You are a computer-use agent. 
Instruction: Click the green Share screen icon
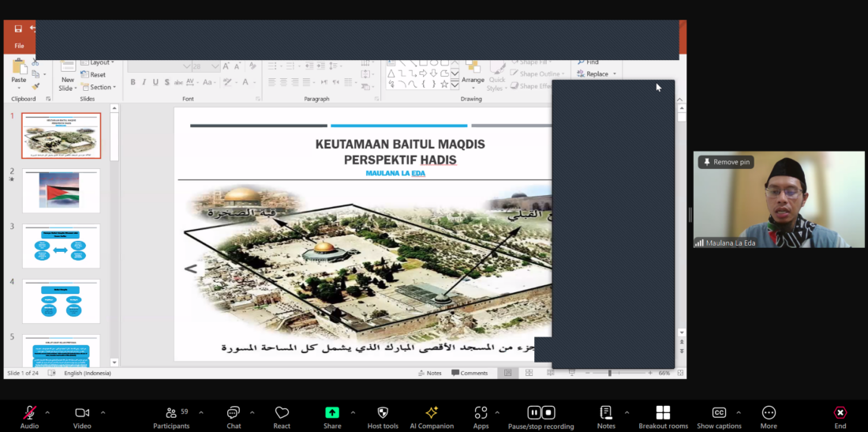332,413
